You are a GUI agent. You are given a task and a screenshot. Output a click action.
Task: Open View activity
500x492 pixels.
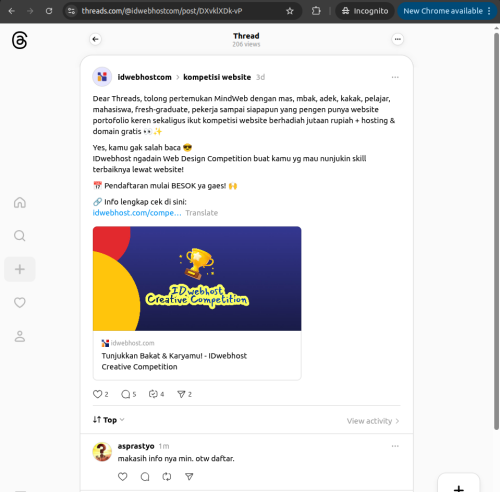point(373,421)
